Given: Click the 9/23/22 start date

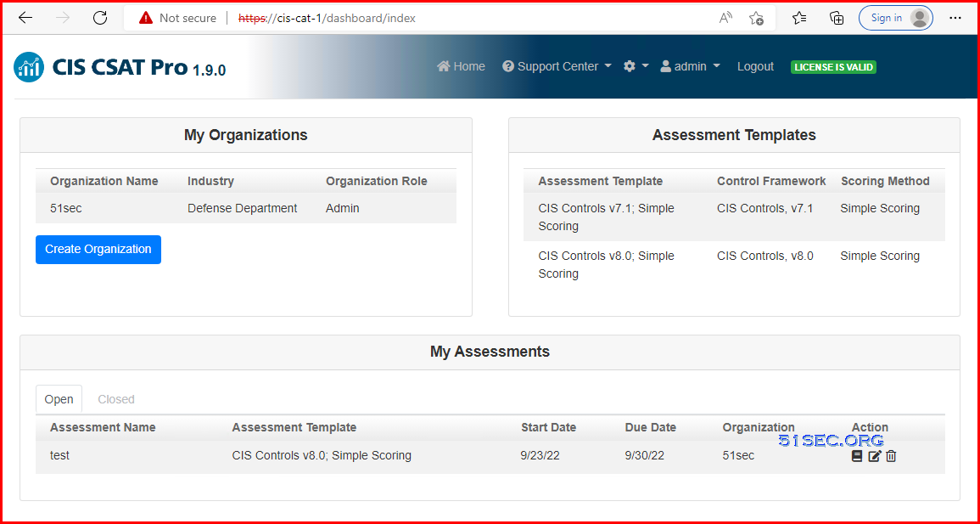Looking at the screenshot, I should (x=540, y=456).
